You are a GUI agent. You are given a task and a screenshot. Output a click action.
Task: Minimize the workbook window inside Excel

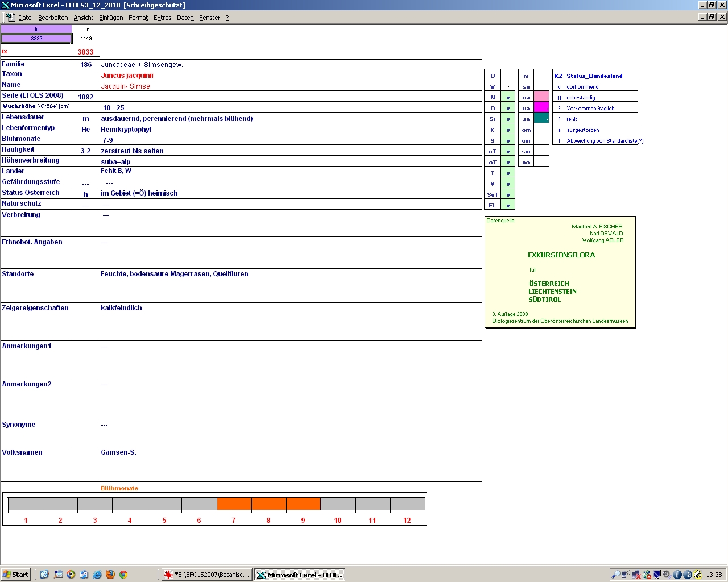(x=703, y=16)
